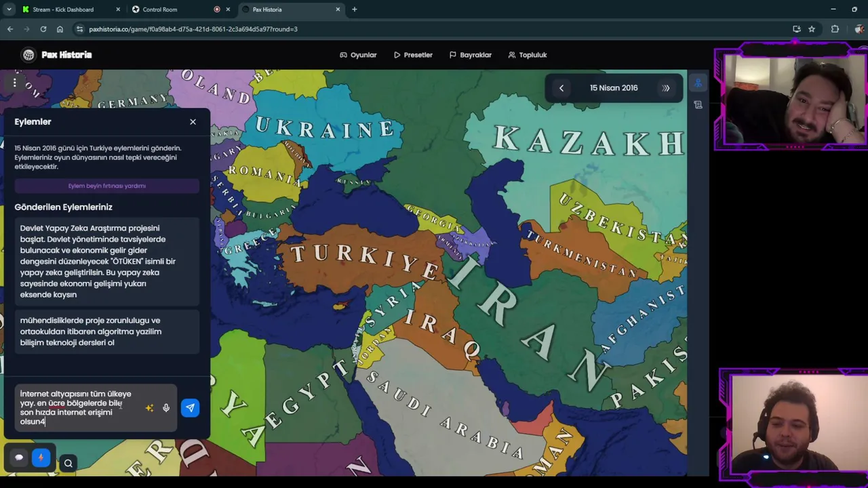Open the browser extensions puzzle icon
The image size is (868, 488).
[x=835, y=29]
